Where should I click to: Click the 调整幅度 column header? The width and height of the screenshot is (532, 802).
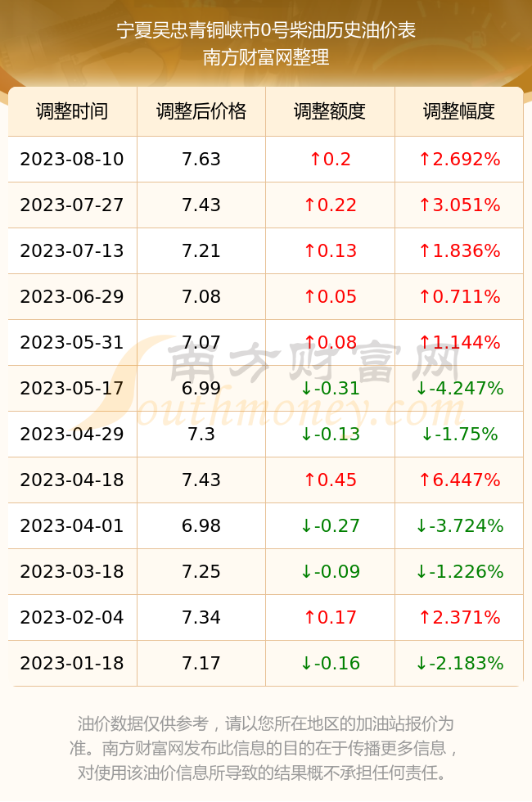pyautogui.click(x=459, y=111)
